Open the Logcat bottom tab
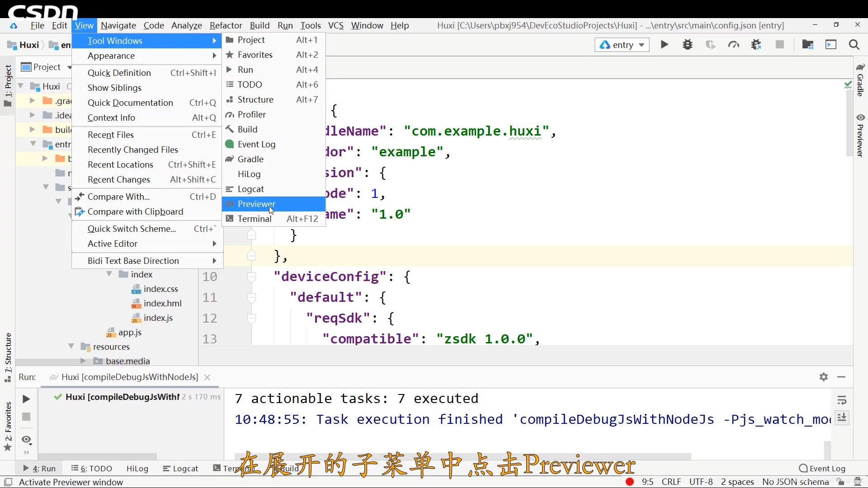Screen dimensions: 868x488 click(x=181, y=469)
